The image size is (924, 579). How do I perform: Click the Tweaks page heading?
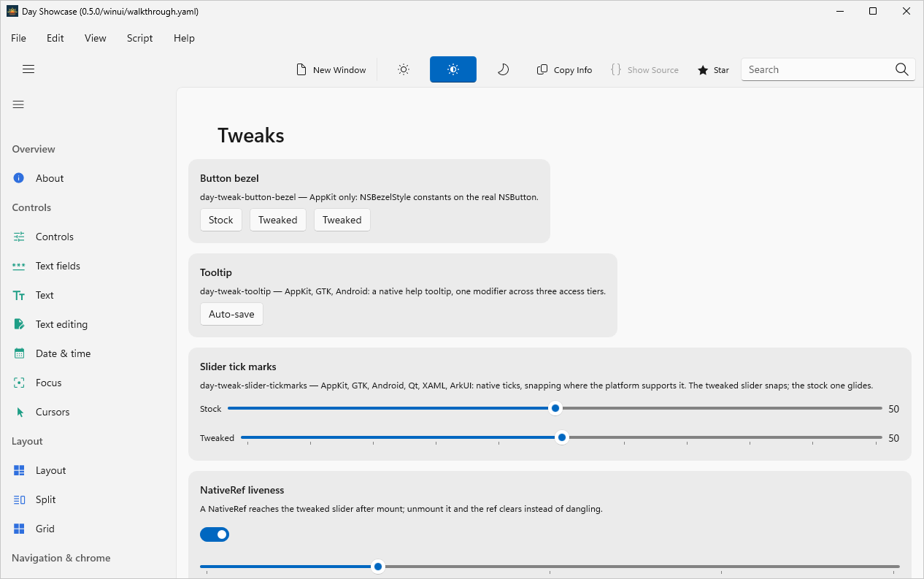click(x=251, y=136)
